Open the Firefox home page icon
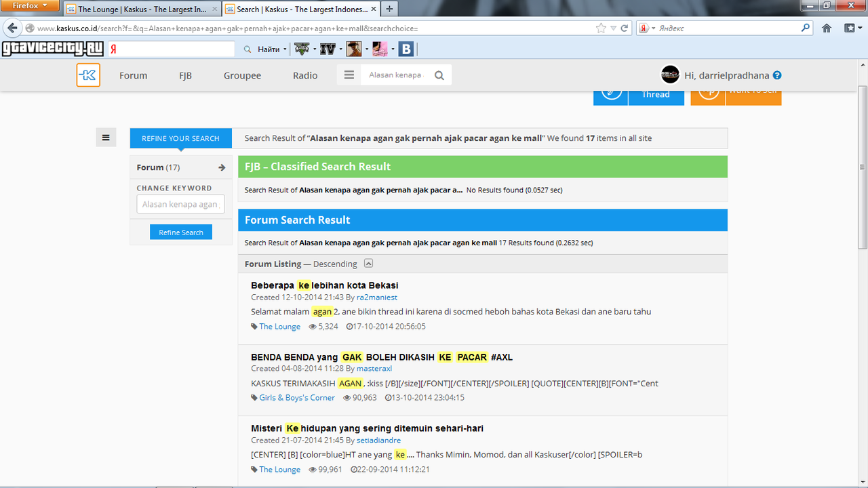 [827, 28]
